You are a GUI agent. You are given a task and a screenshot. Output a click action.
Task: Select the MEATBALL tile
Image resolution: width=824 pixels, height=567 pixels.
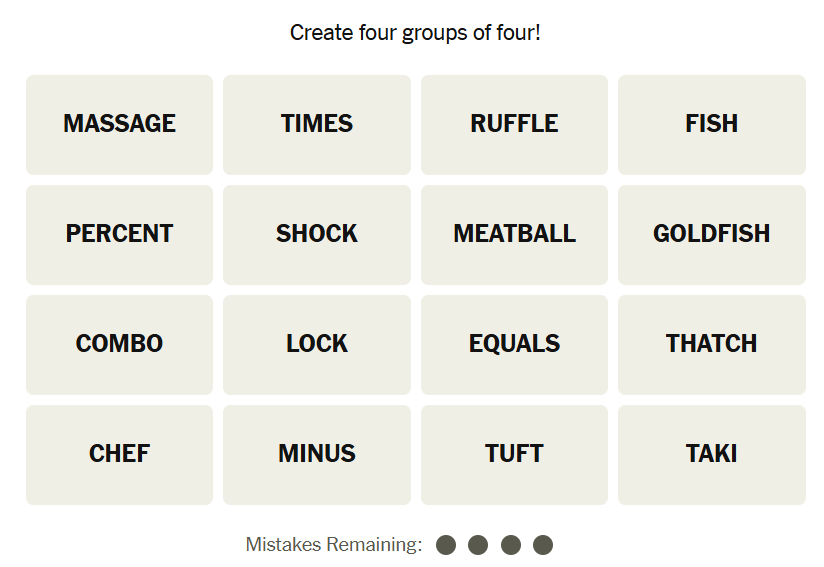tap(514, 234)
